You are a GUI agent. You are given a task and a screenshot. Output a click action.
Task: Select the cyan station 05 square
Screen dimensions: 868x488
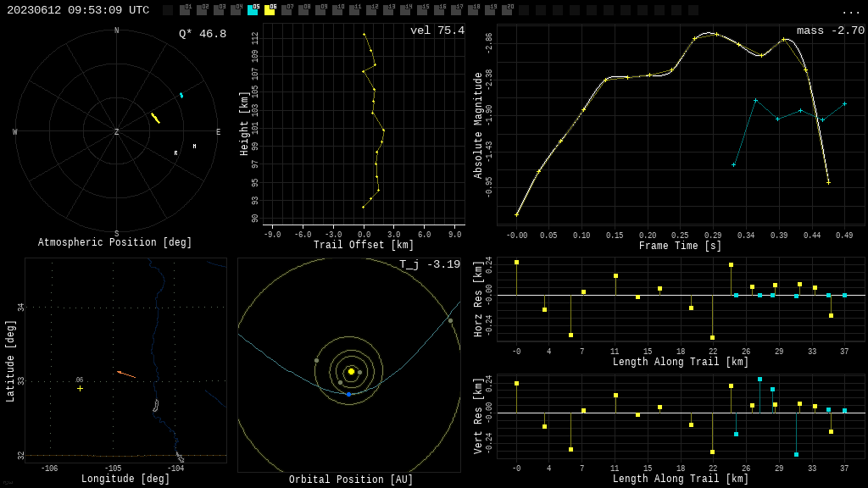253,10
